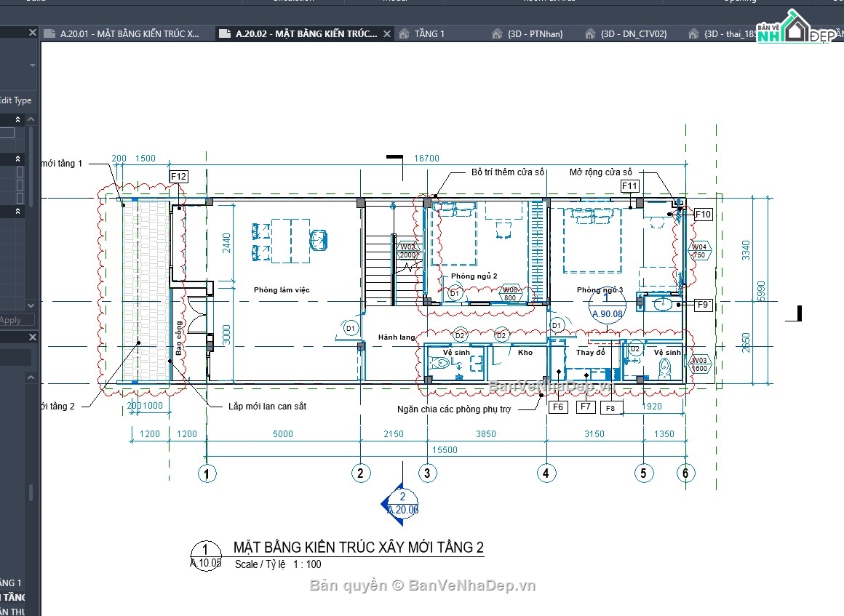Click the Edit Type button
The image size is (844, 616).
[x=16, y=100]
